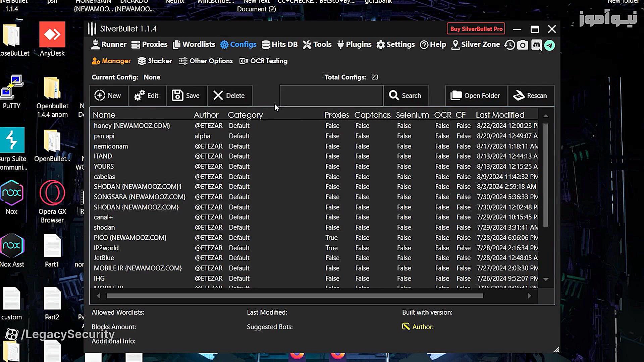This screenshot has height=362, width=644.
Task: Open the Opera GX Browser shortcut
Action: (52, 201)
